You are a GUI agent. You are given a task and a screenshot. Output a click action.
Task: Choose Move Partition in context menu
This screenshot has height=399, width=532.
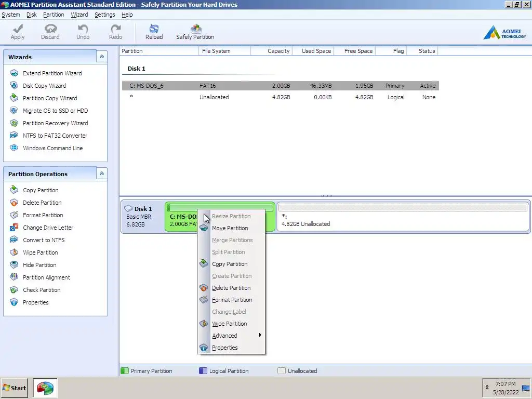pos(231,228)
